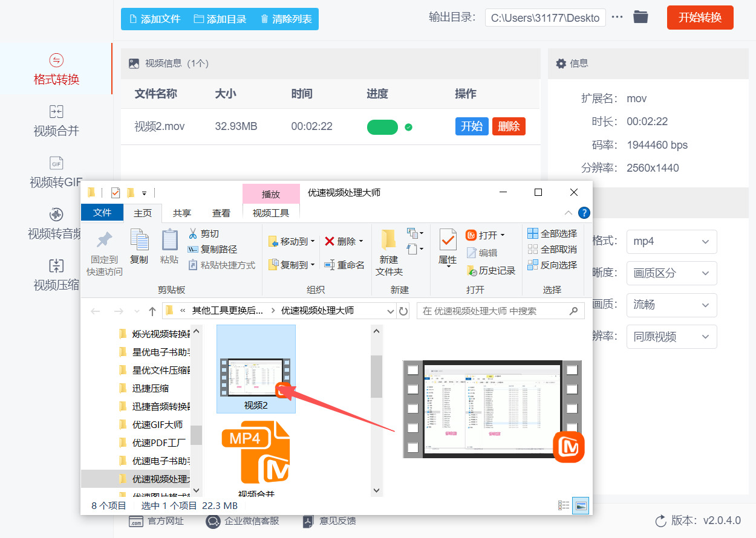Collapse the ribbon with the chevron arrow

pyautogui.click(x=569, y=213)
